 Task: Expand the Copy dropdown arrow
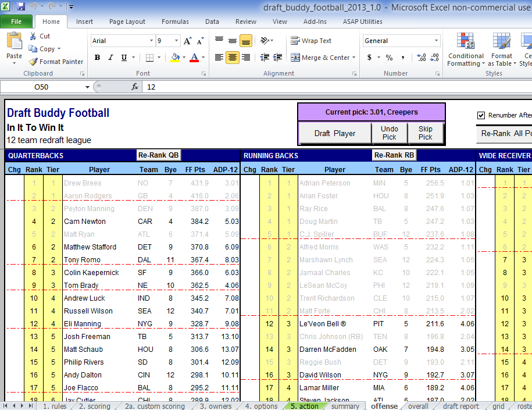[59, 49]
